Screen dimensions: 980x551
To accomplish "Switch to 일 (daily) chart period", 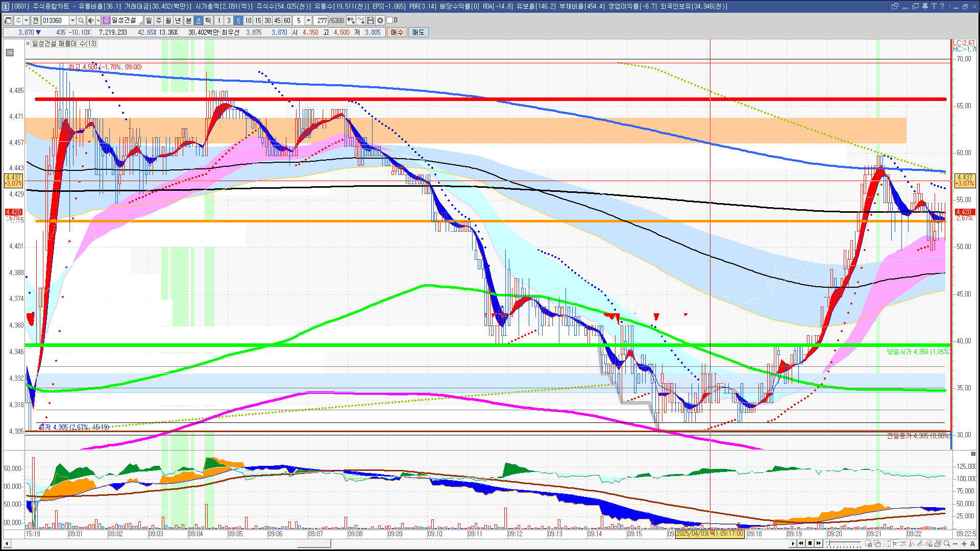I will [x=149, y=20].
